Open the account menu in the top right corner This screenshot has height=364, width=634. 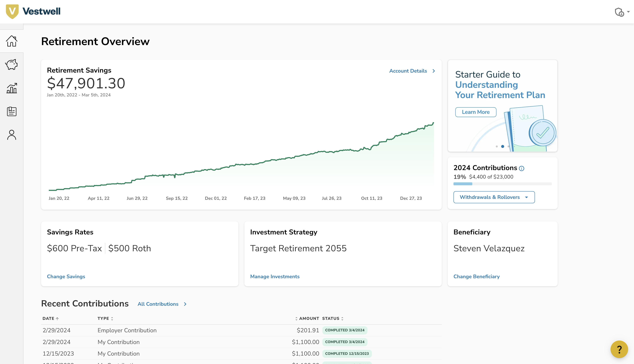[x=622, y=12]
